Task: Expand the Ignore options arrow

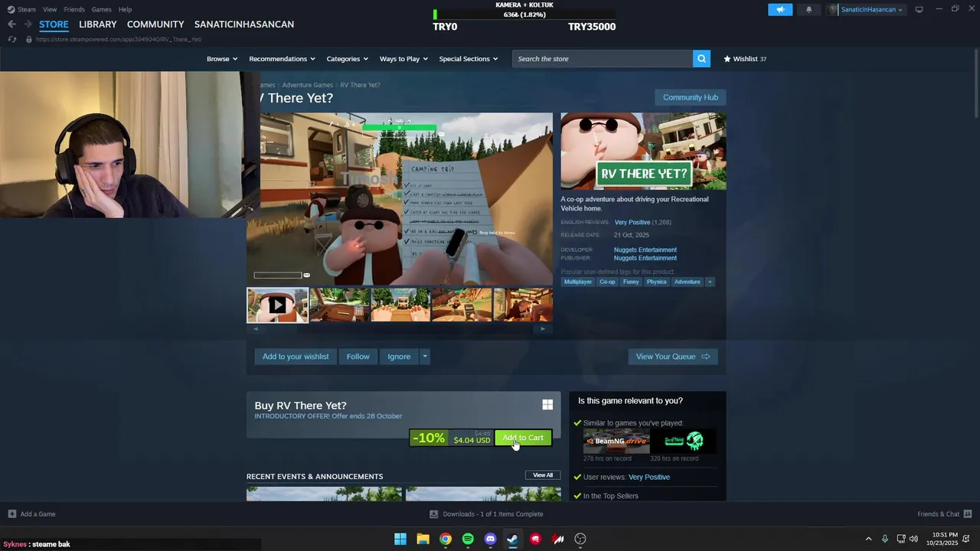Action: coord(425,357)
